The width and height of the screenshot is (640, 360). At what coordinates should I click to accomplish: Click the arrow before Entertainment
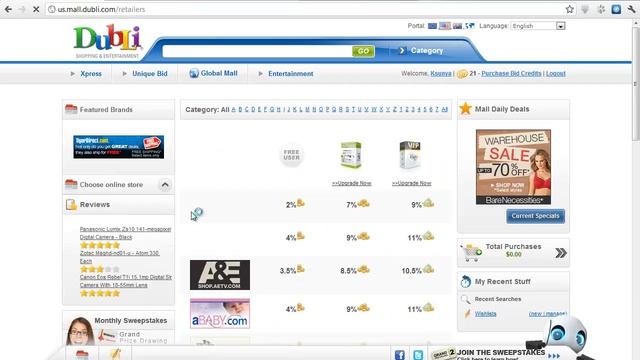[260, 74]
